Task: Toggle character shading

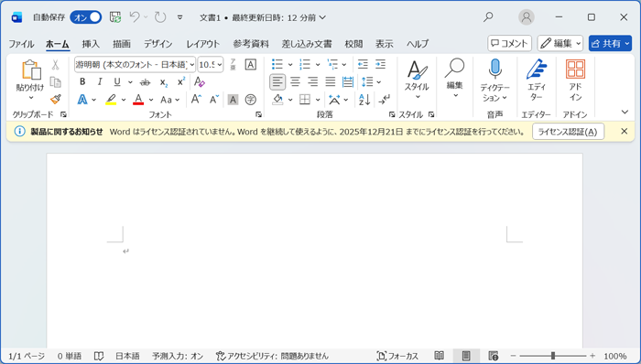Action: pyautogui.click(x=233, y=100)
